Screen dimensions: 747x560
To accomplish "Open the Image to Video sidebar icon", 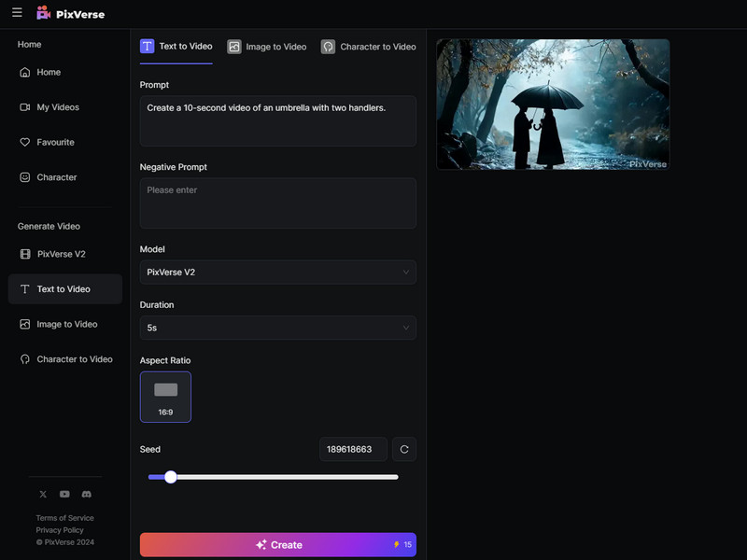I will (23, 324).
